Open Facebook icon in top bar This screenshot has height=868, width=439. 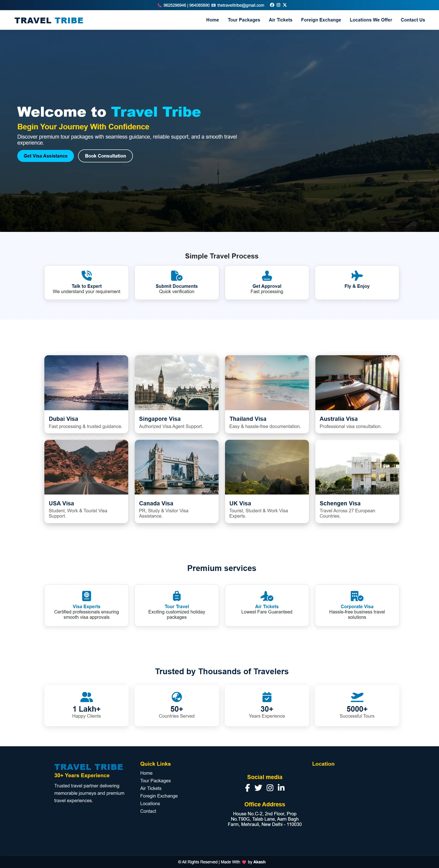pyautogui.click(x=272, y=5)
